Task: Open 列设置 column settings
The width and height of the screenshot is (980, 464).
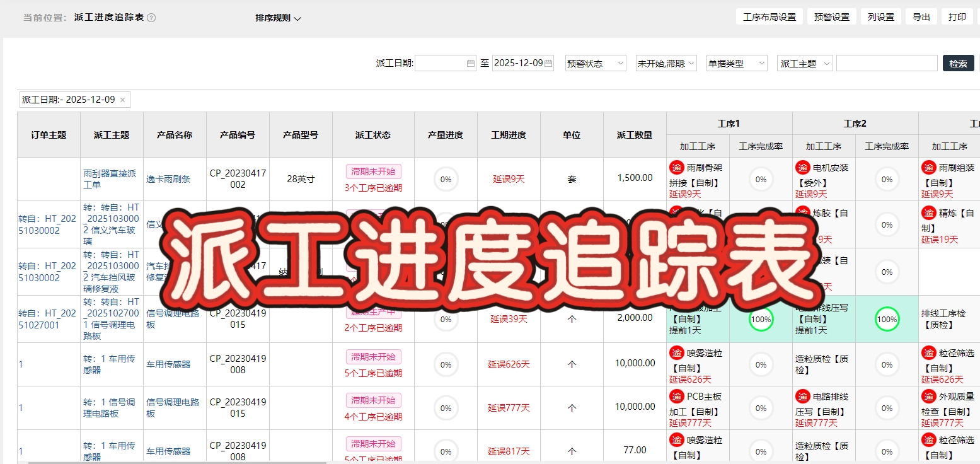Action: click(881, 17)
